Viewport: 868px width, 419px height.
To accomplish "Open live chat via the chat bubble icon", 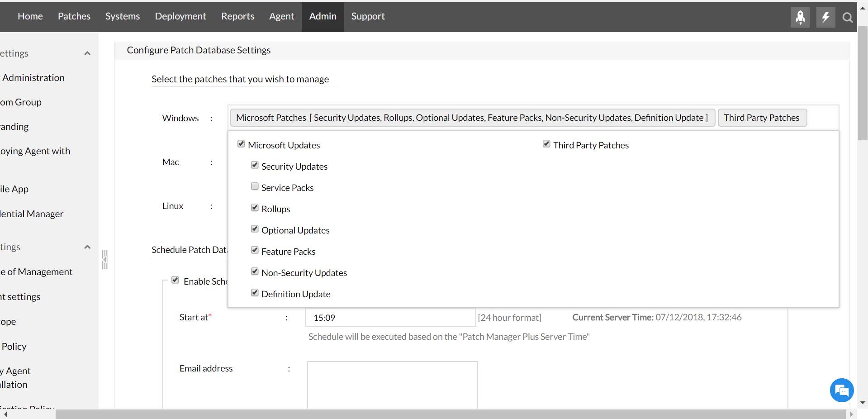I will pos(841,390).
